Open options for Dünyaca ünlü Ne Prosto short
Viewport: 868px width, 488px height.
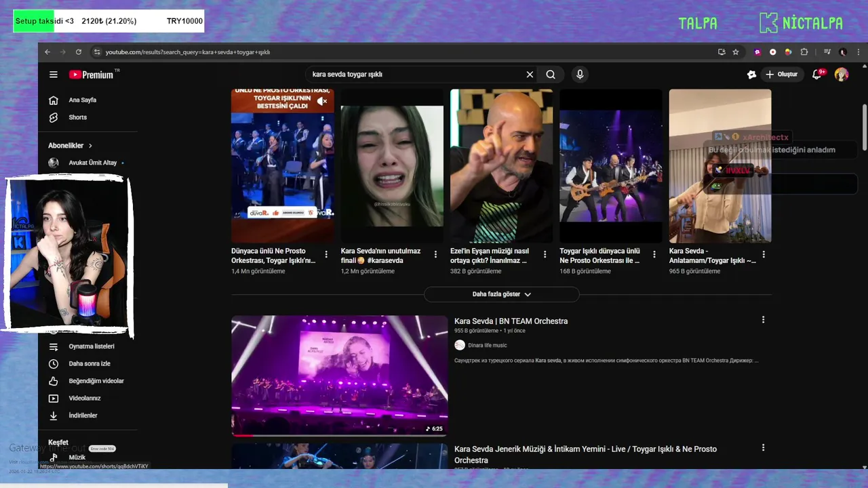point(326,255)
